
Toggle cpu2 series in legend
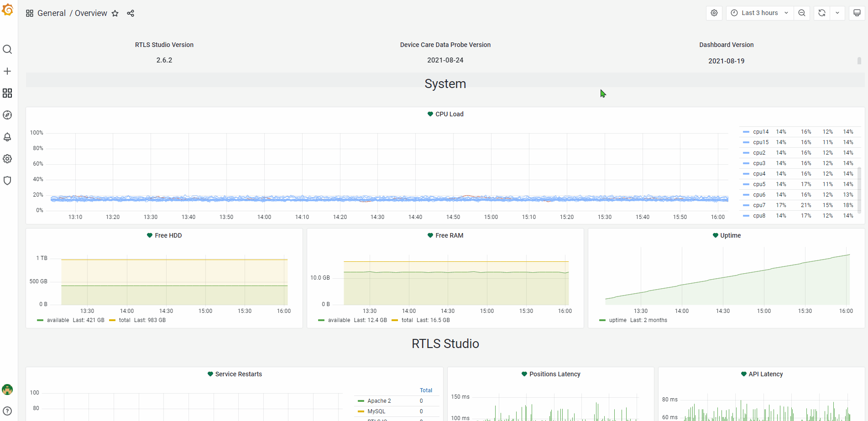(759, 153)
